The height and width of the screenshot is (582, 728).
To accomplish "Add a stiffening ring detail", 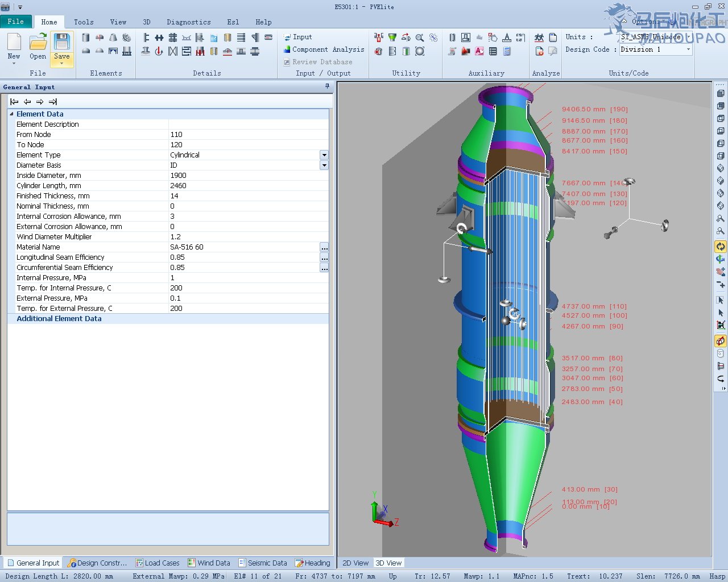I will coord(146,38).
